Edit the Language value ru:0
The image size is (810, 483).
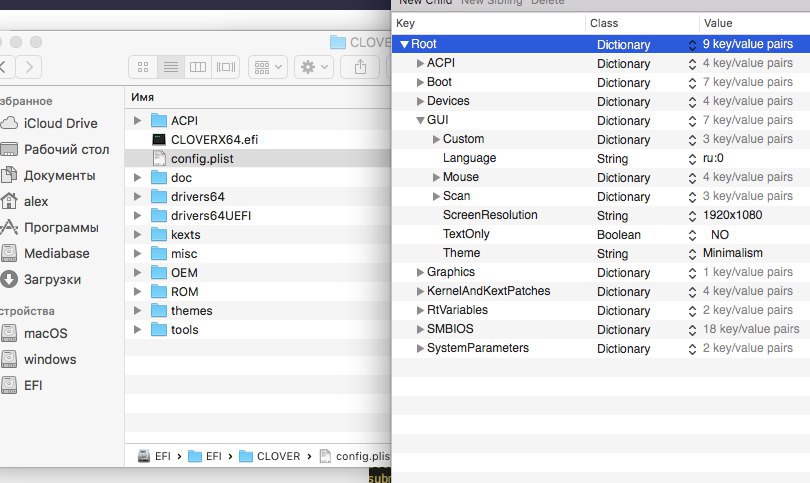(713, 158)
